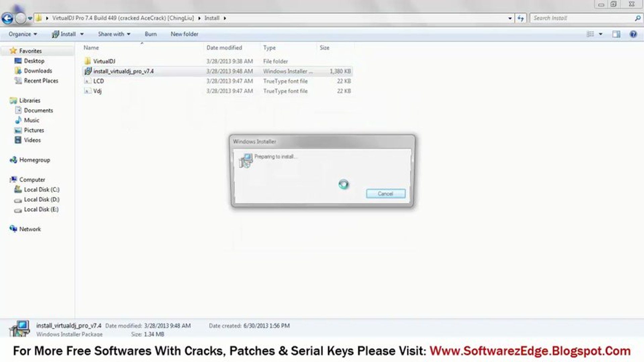Image resolution: width=644 pixels, height=362 pixels.
Task: Select the install_virtualdj_pro_v7.4 file
Action: tap(123, 71)
